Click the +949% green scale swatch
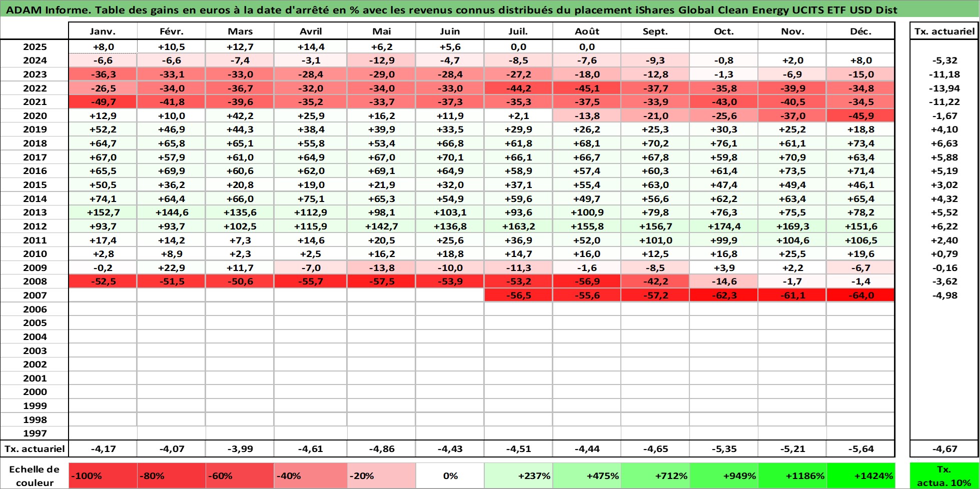The image size is (980, 489). point(724,475)
